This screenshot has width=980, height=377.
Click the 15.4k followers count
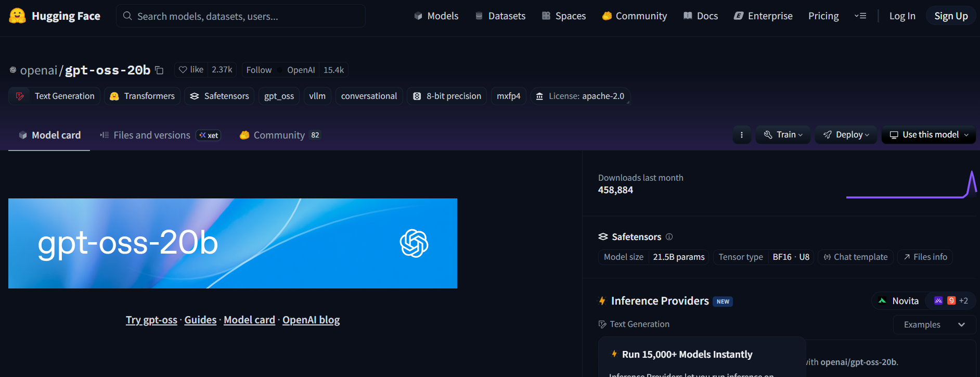coord(333,70)
